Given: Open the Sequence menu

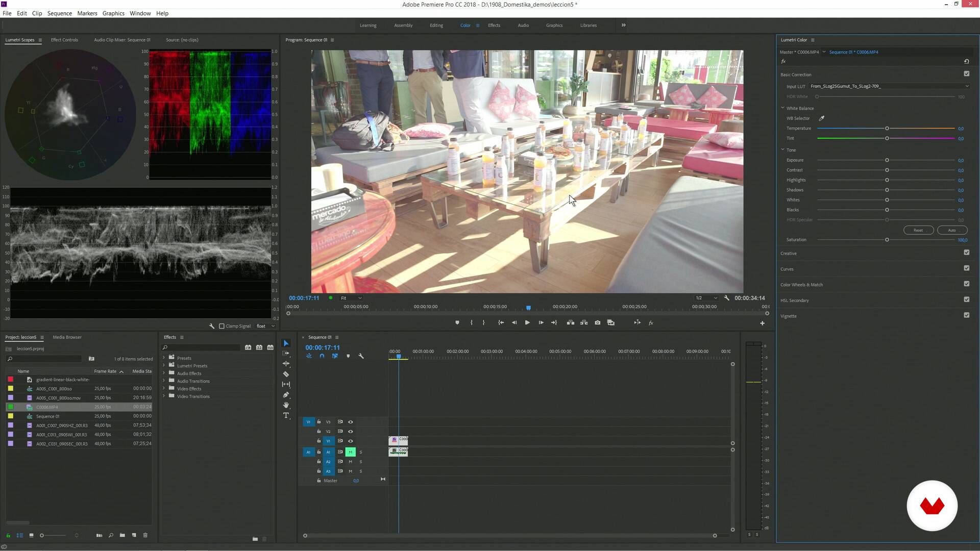Looking at the screenshot, I should (59, 13).
